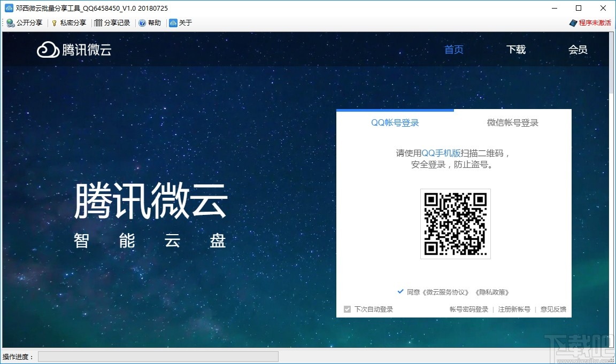
Task: Go to the 首页 tab
Action: 453,50
